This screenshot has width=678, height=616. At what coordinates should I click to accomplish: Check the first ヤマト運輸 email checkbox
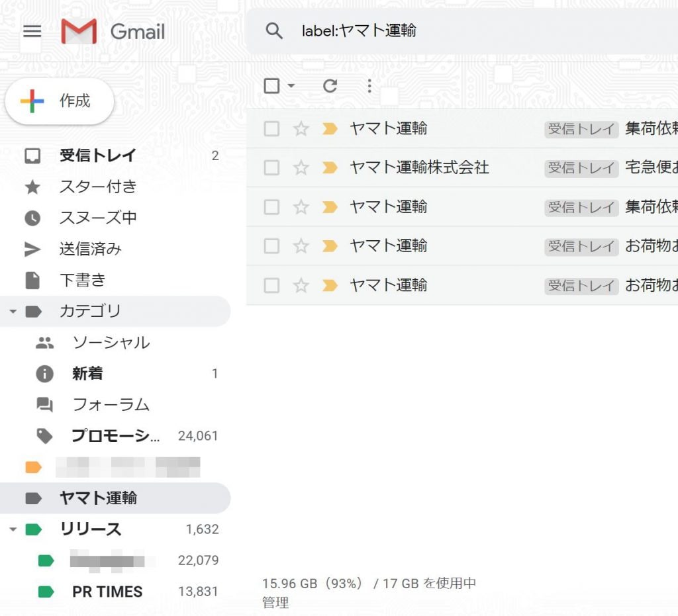(x=271, y=129)
